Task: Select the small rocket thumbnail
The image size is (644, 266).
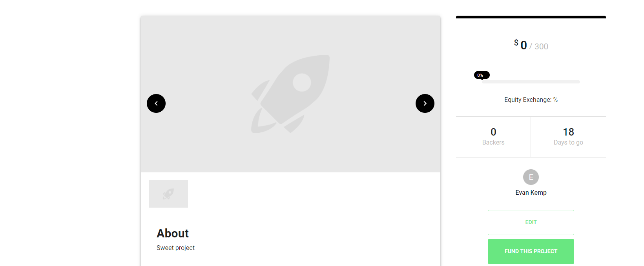Action: [168, 194]
